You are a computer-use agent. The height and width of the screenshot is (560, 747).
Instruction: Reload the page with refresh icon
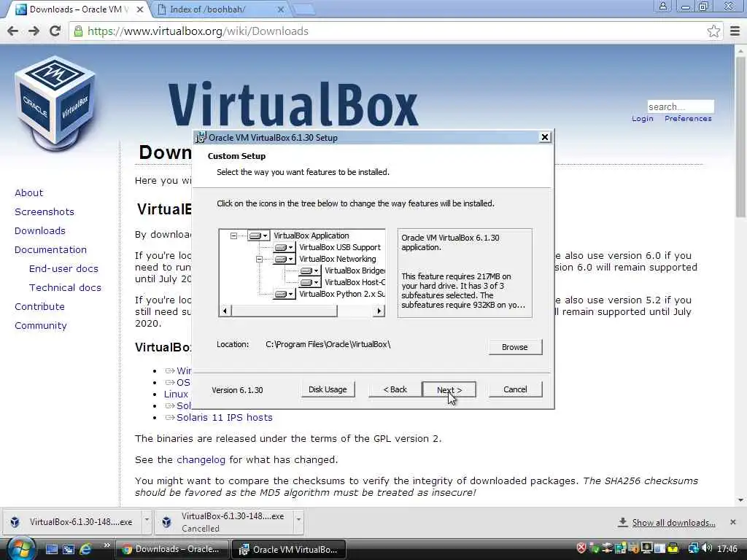[x=55, y=31]
